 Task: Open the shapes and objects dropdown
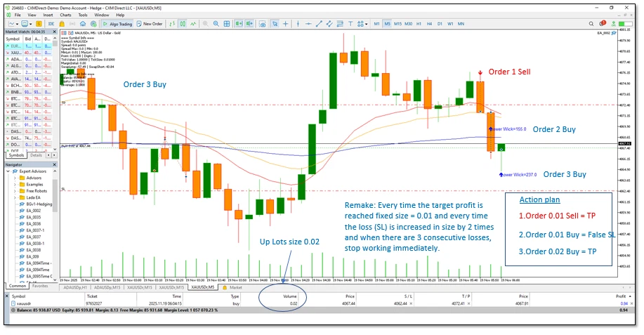pyautogui.click(x=362, y=24)
